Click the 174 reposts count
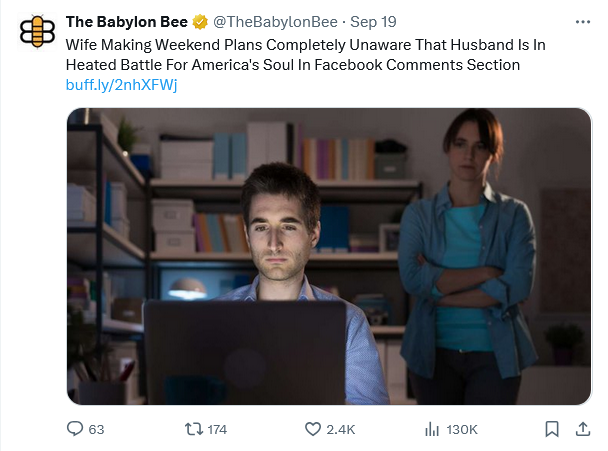Viewport: 608px width, 451px height. point(217,429)
